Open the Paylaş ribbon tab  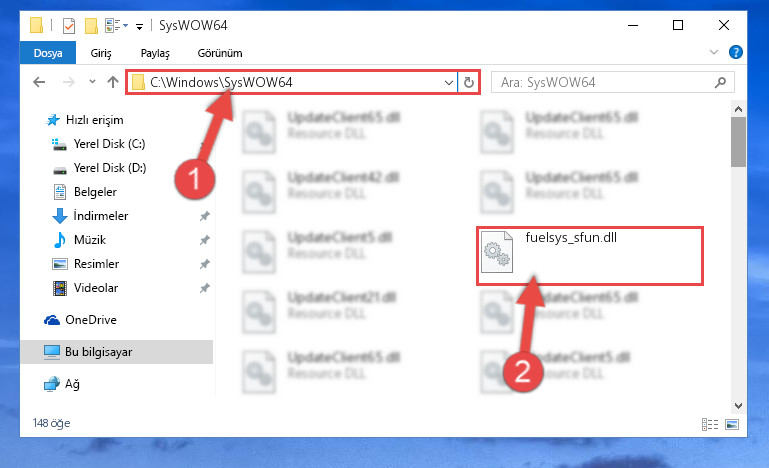(x=155, y=53)
